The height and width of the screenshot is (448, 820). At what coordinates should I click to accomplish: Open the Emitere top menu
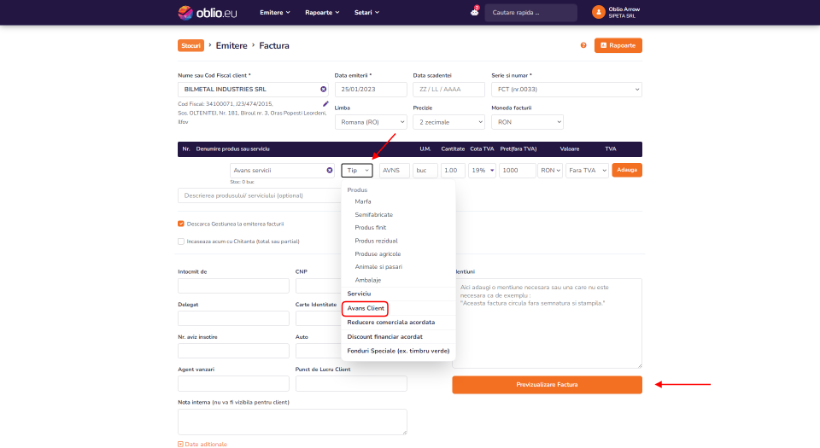(x=275, y=12)
